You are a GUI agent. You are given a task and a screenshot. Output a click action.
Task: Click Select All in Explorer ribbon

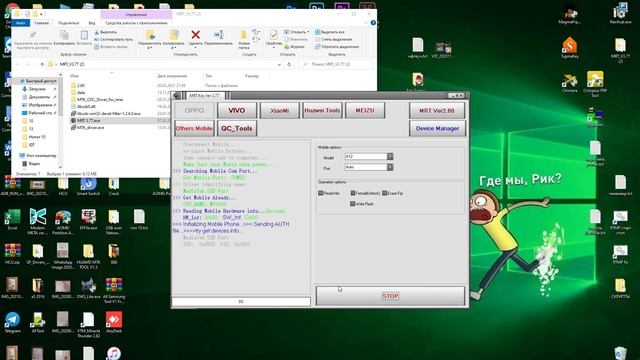click(330, 32)
